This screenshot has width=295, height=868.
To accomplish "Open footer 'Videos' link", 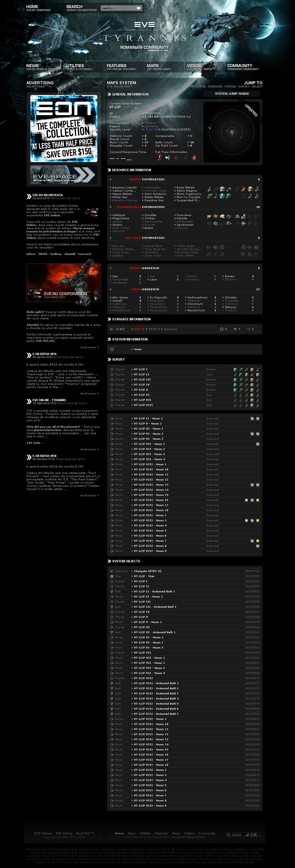I will 189,833.
